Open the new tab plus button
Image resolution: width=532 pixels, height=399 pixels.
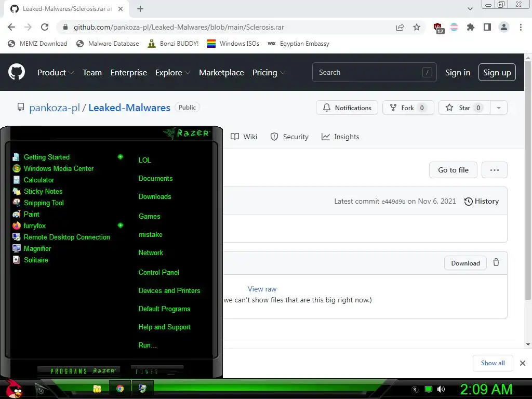[140, 9]
